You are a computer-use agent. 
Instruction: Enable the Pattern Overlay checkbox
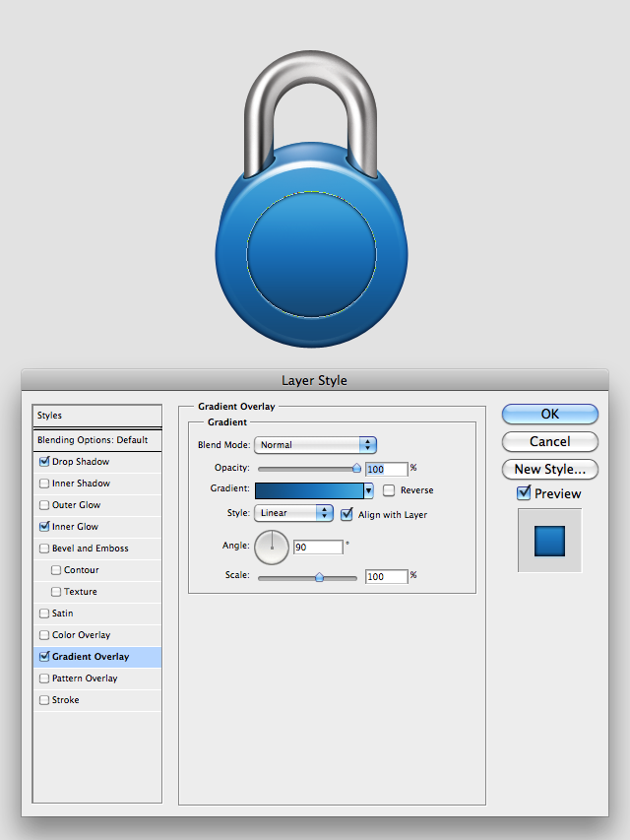pos(44,678)
